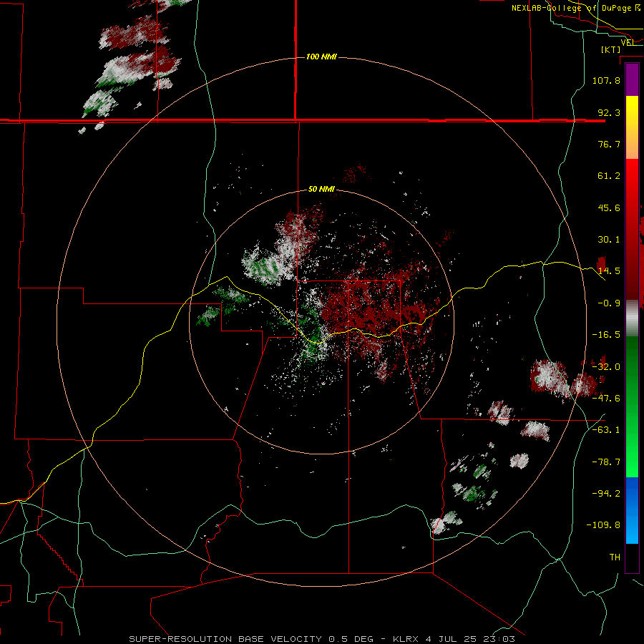The height and width of the screenshot is (644, 644).
Task: Click the 45.6 legend value
Action: point(609,208)
